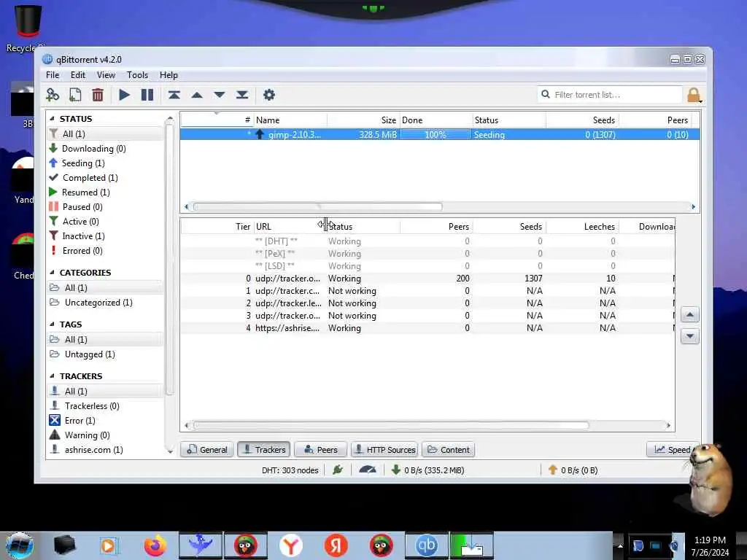
Task: Click the taskbar clock 1:19 PM
Action: [710, 540]
